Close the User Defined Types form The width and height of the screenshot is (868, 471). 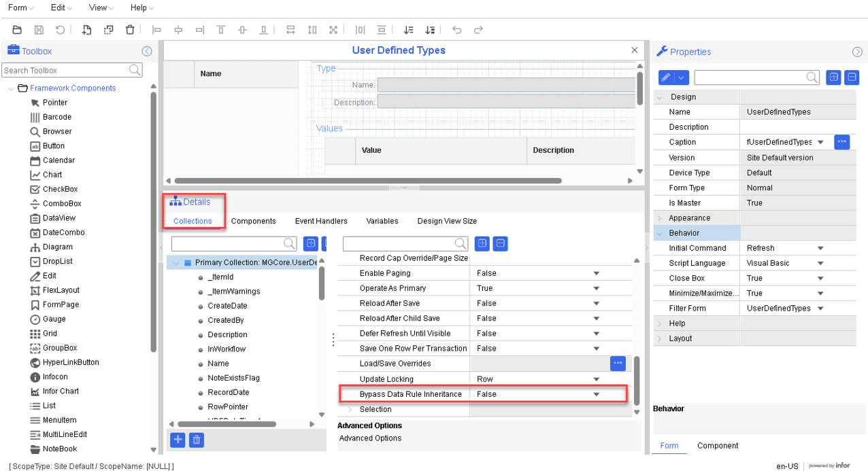tap(635, 50)
